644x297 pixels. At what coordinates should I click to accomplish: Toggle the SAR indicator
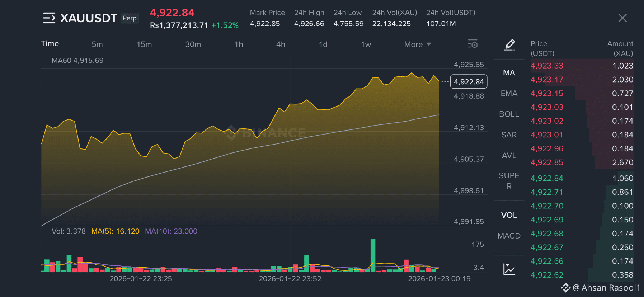508,135
